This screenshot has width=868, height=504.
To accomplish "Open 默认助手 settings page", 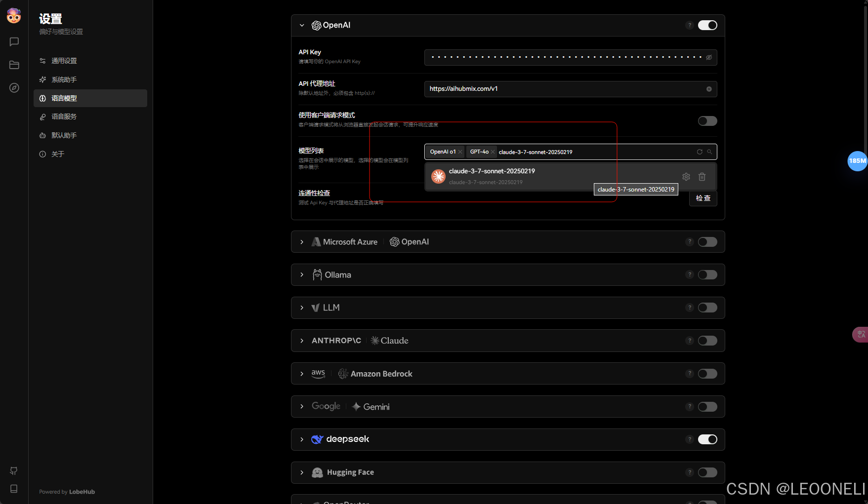I will [x=90, y=135].
